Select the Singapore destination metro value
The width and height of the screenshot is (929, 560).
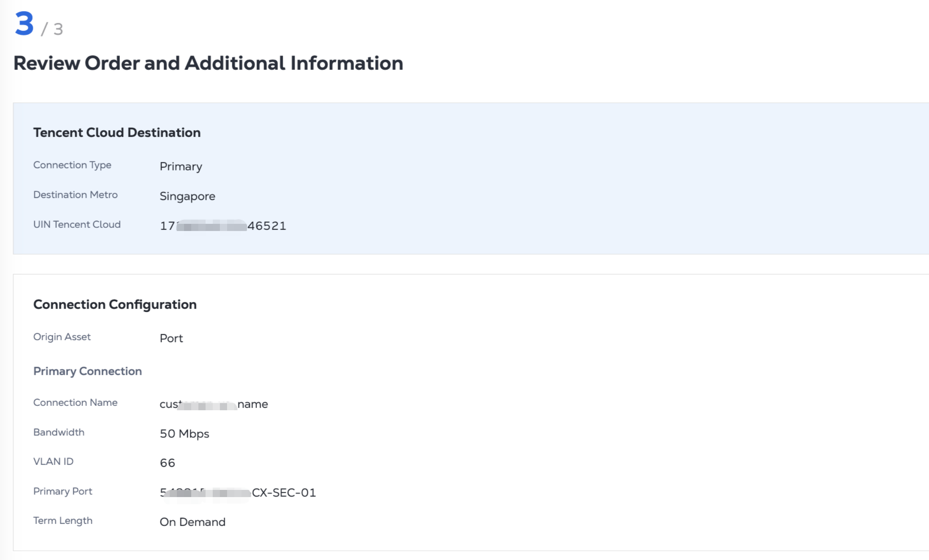pyautogui.click(x=187, y=196)
